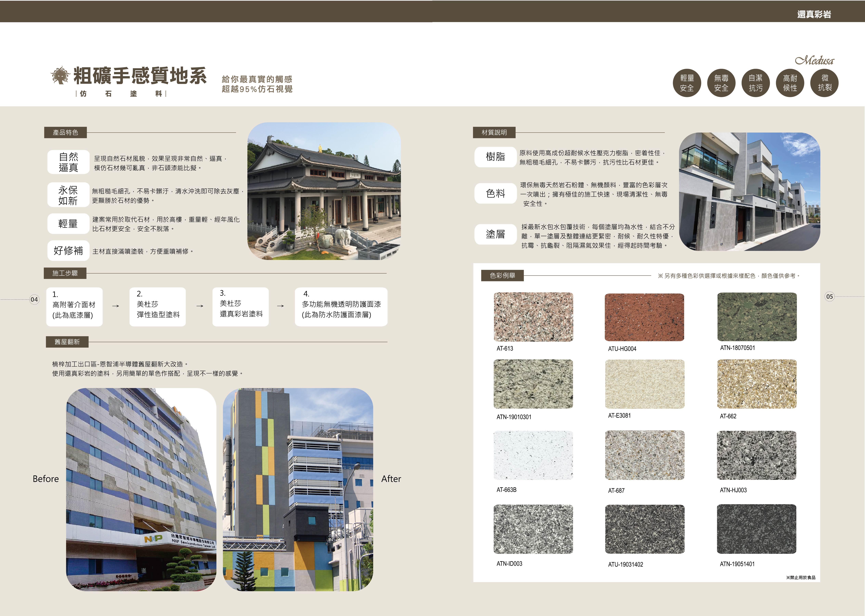Click the 輕量安全 round badge
The width and height of the screenshot is (865, 616).
pos(687,83)
